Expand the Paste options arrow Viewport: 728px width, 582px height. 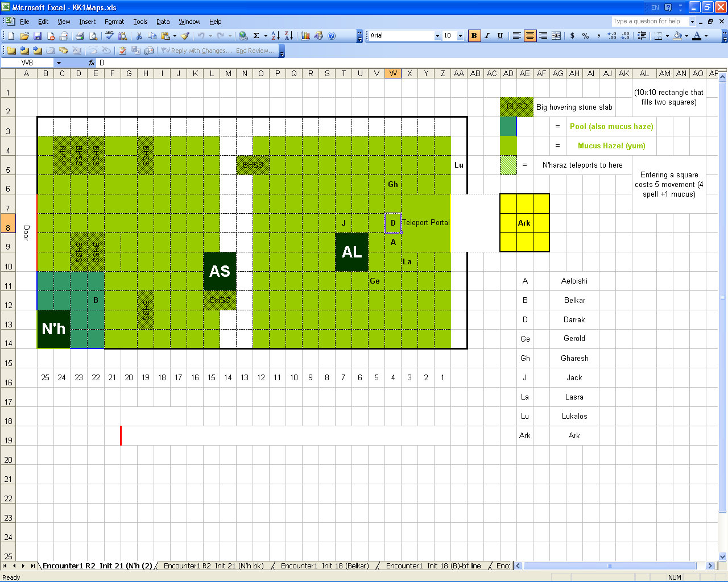click(x=175, y=36)
